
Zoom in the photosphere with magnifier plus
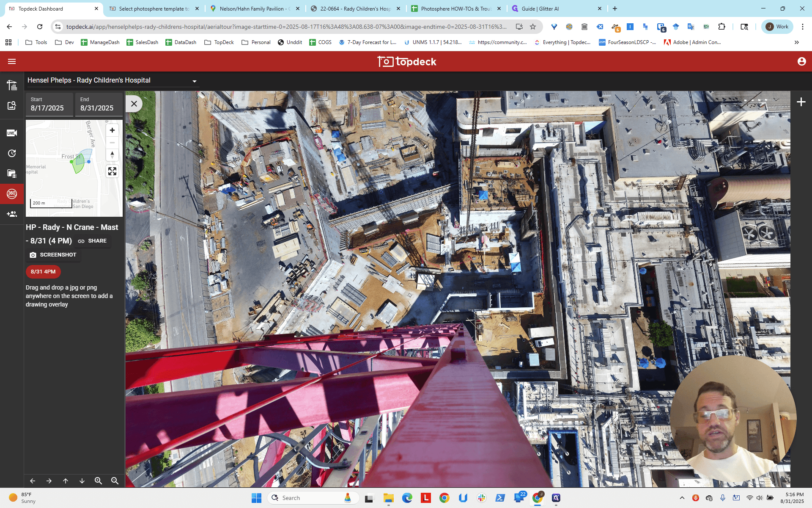pyautogui.click(x=98, y=481)
